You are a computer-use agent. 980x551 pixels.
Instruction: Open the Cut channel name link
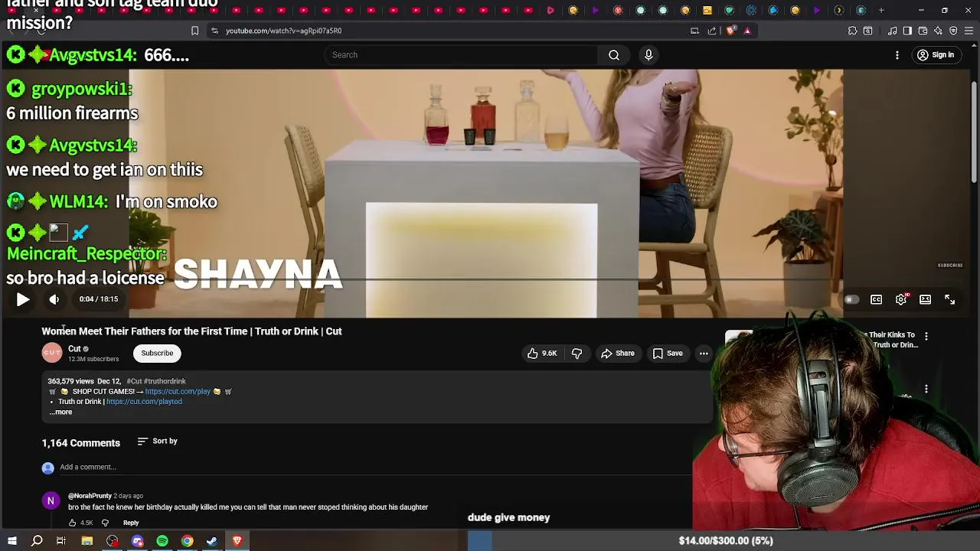tap(74, 349)
